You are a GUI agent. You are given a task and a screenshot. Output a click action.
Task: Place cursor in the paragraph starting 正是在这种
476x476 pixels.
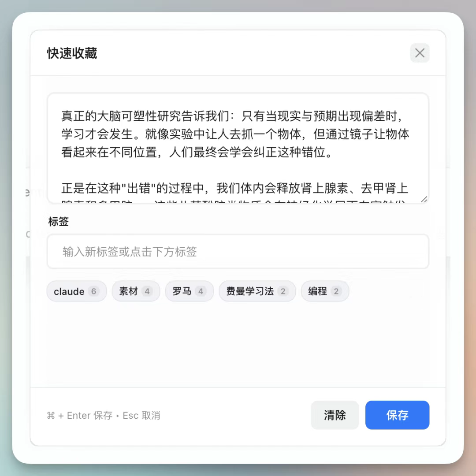234,188
